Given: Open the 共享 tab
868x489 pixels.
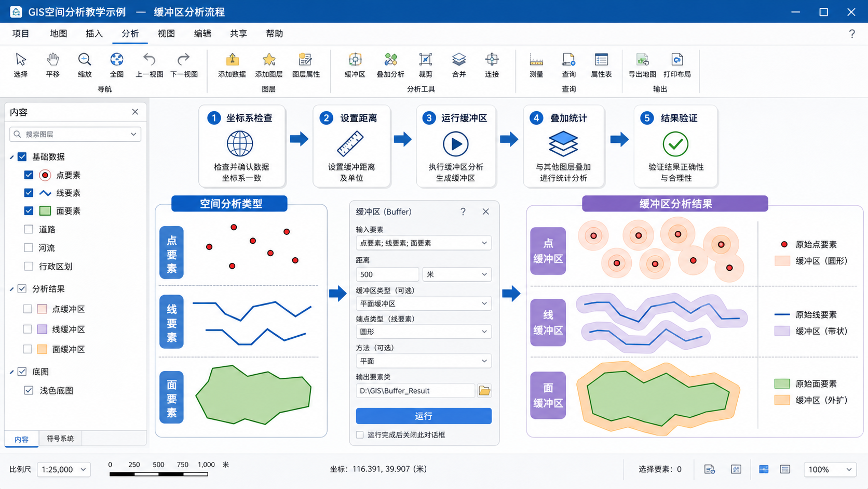Looking at the screenshot, I should [x=238, y=34].
